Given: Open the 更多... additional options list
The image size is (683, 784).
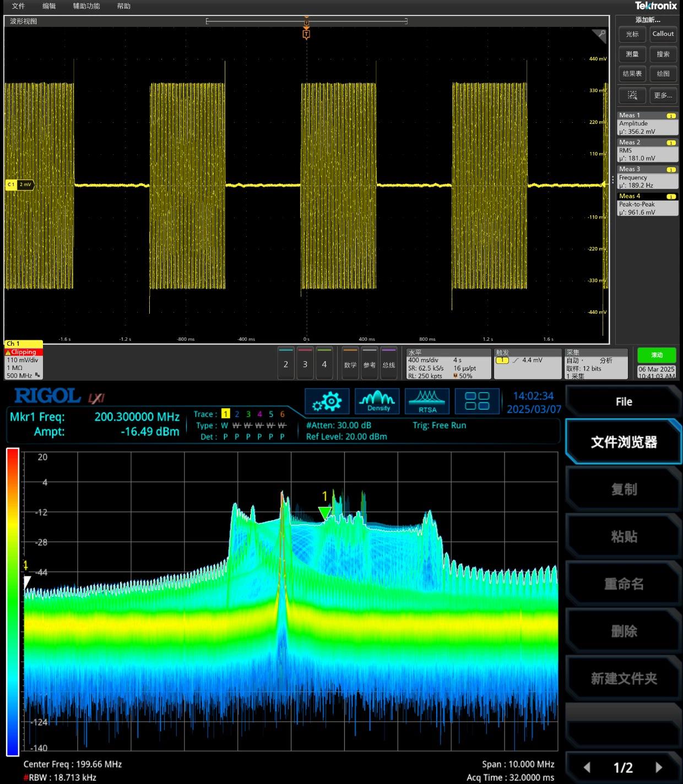Looking at the screenshot, I should tap(663, 95).
